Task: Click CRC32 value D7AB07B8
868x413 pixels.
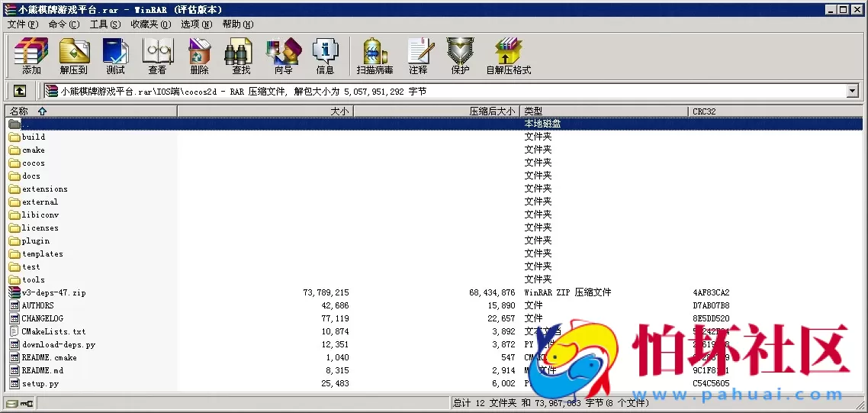Action: click(x=711, y=305)
